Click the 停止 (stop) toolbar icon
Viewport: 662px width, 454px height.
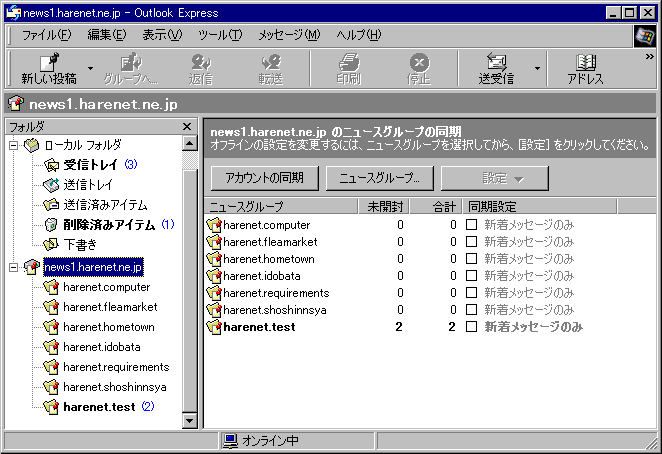point(419,63)
